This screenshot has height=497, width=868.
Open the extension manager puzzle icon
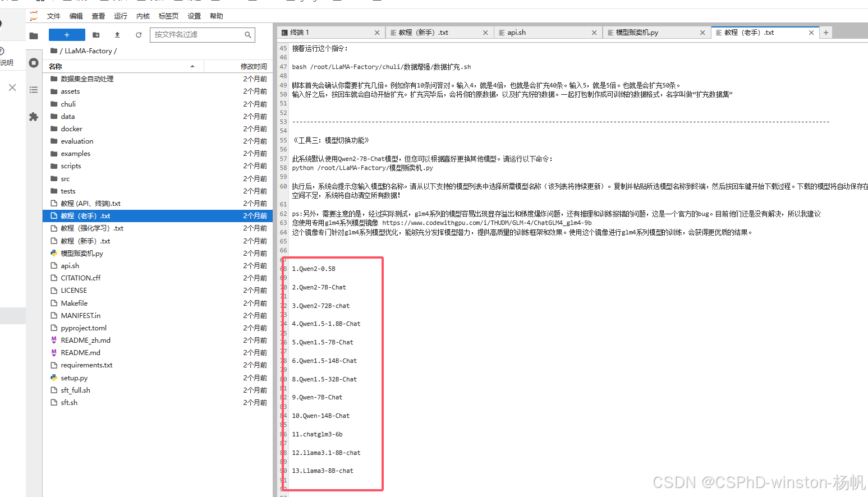pyautogui.click(x=34, y=117)
